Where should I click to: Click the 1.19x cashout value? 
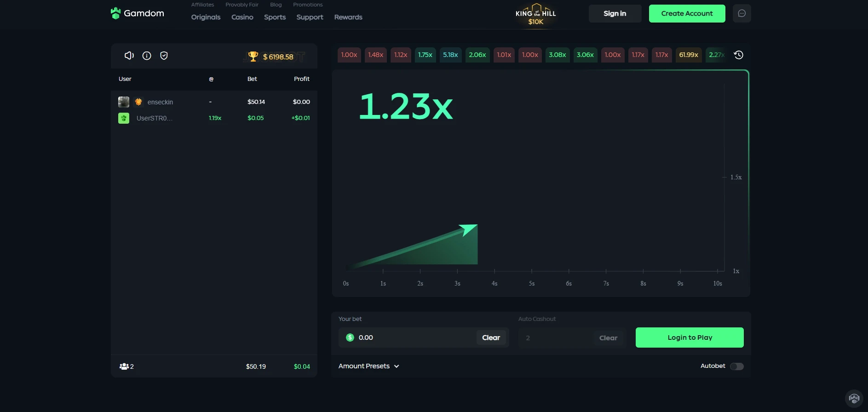(x=215, y=118)
